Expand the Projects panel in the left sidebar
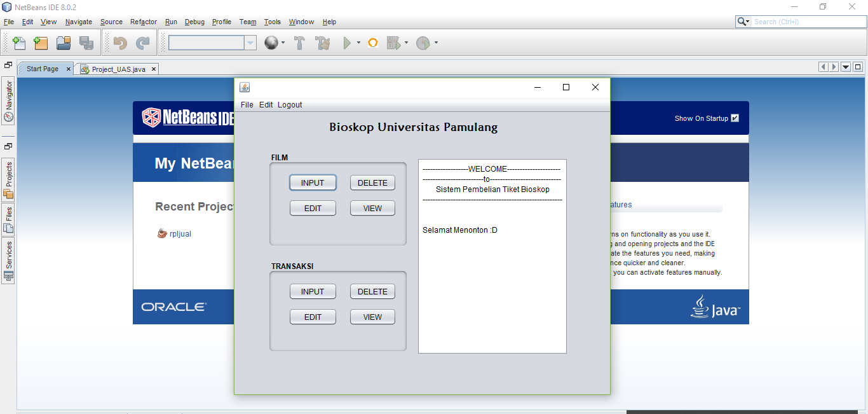This screenshot has width=868, height=414. (8, 176)
